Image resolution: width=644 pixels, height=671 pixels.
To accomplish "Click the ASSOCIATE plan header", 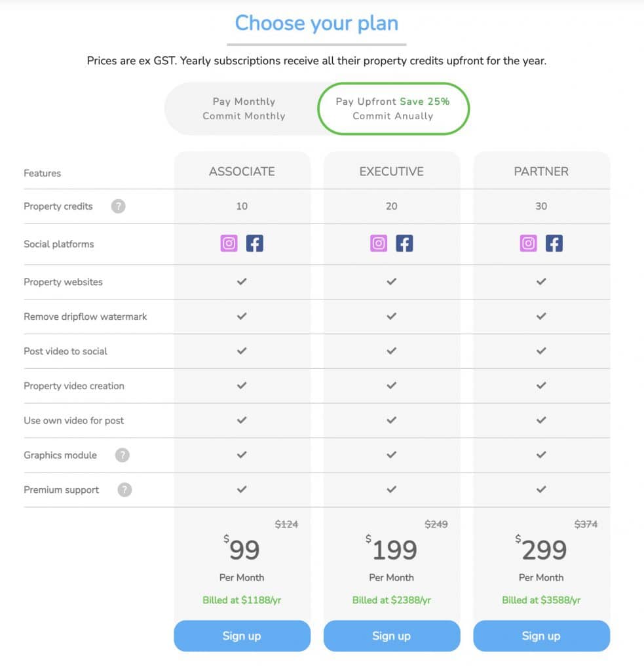I will point(242,172).
